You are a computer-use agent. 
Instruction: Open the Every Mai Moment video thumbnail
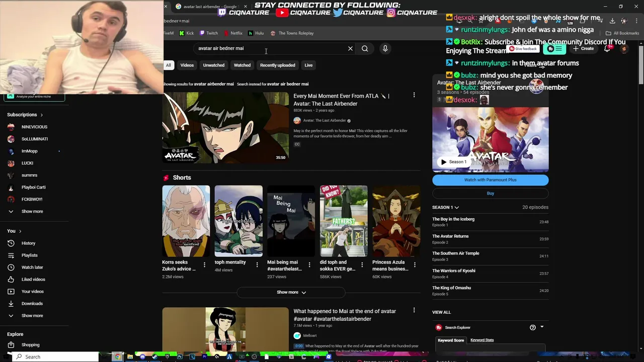point(225,128)
